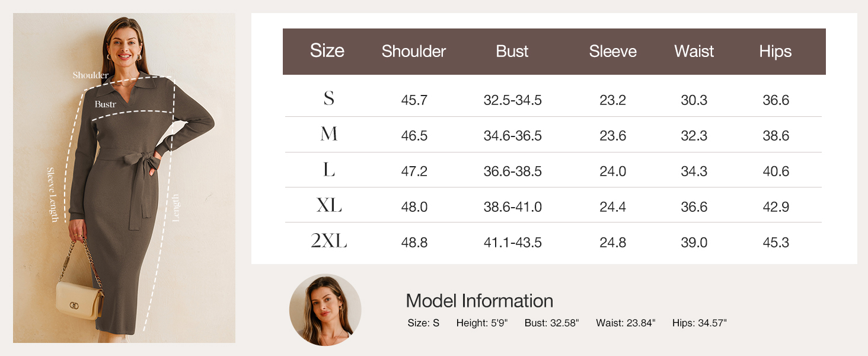Click the Bust column header
The image size is (868, 356).
pos(512,52)
